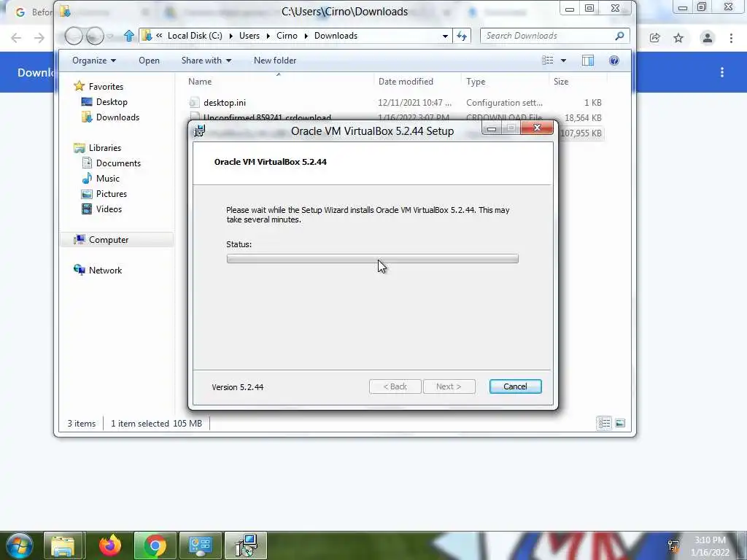This screenshot has width=747, height=560.
Task: Switch to details view in the status bar
Action: pyautogui.click(x=604, y=423)
